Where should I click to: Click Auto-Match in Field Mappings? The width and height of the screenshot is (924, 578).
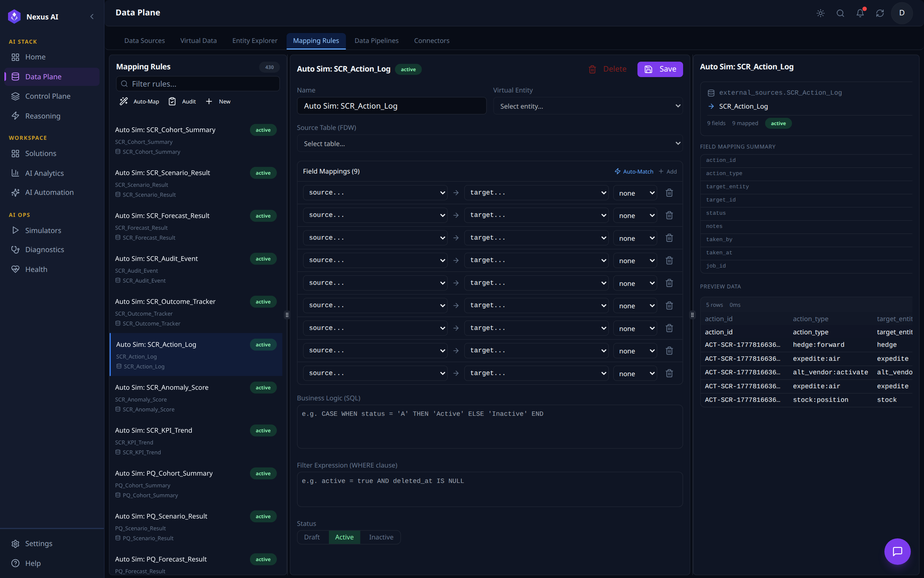point(634,171)
